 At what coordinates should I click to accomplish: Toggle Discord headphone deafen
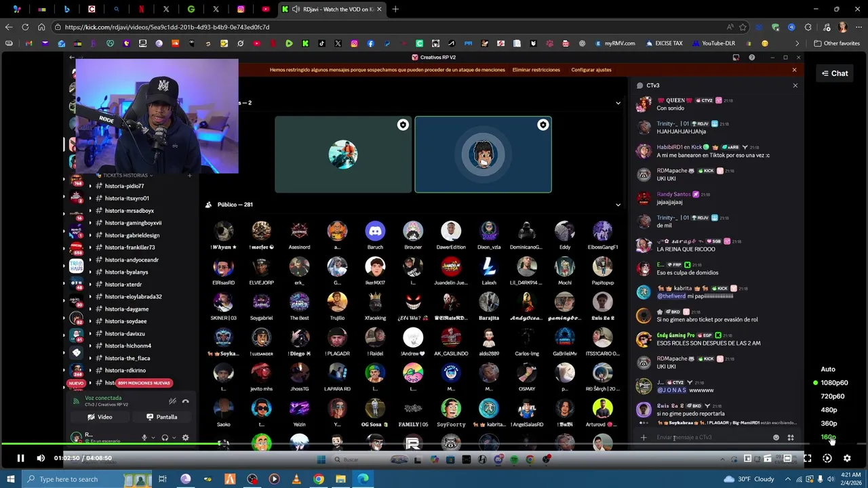coord(165,438)
